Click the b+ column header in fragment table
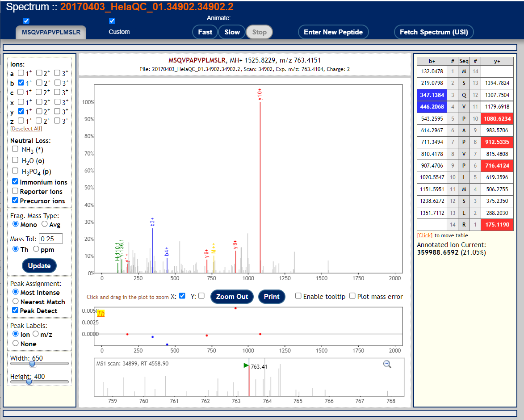The image size is (524, 420). (x=432, y=61)
